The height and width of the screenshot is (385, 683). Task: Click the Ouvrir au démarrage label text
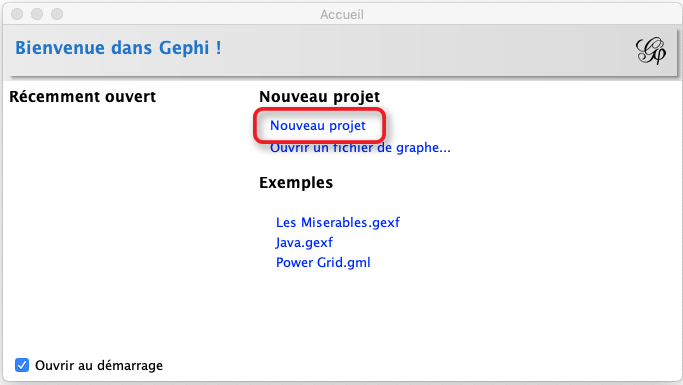pyautogui.click(x=99, y=365)
